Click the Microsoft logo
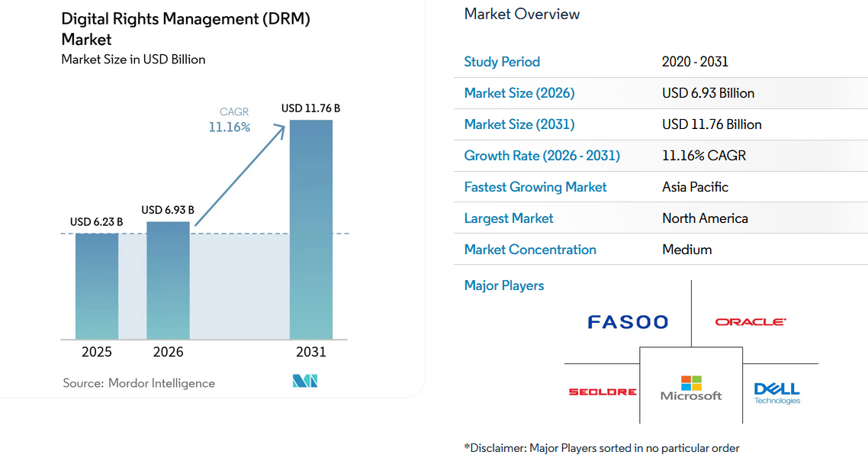868x458 pixels. point(691,388)
